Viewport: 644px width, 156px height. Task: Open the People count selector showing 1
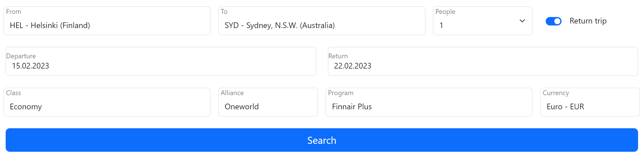coord(482,21)
